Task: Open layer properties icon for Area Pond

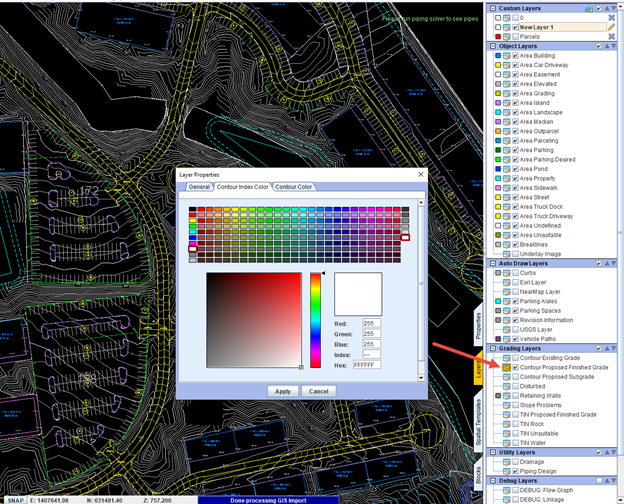Action: coord(506,169)
